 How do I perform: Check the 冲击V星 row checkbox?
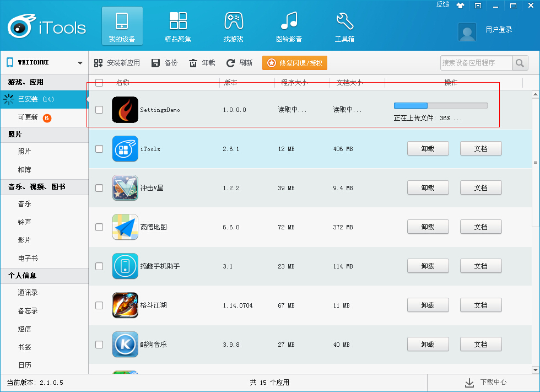(x=99, y=188)
